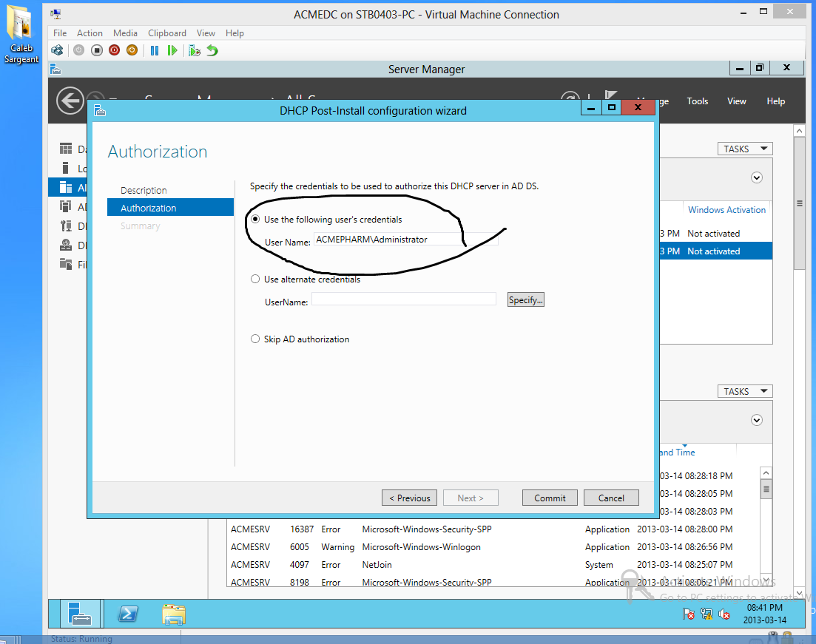Open the upper TASKS dropdown
The height and width of the screenshot is (644, 816).
tap(745, 149)
